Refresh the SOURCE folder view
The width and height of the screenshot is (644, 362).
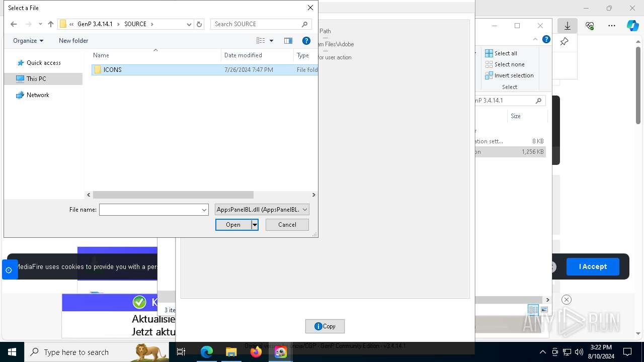[x=199, y=24]
